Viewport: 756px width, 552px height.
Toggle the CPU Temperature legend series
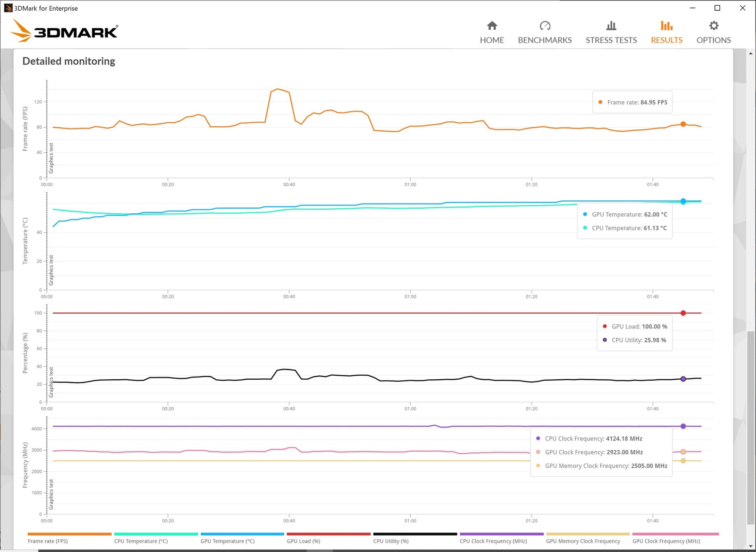(141, 541)
